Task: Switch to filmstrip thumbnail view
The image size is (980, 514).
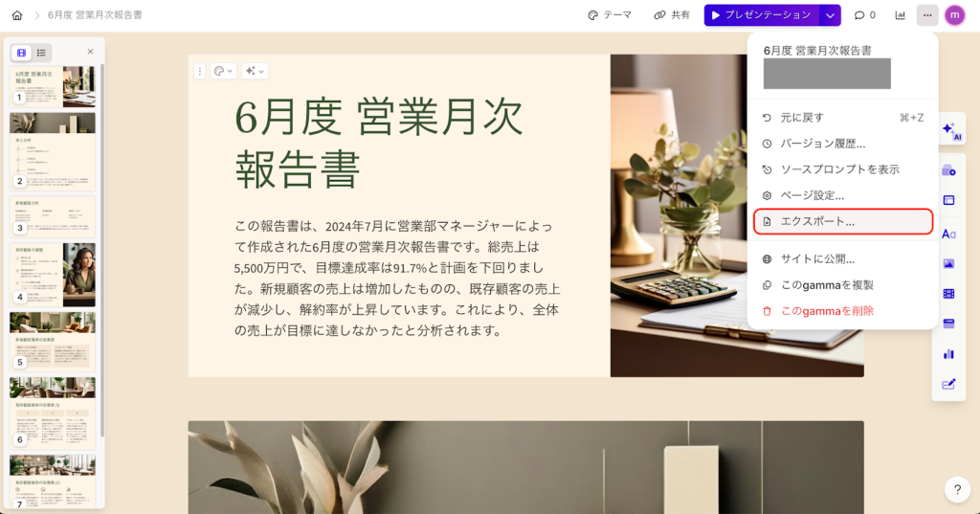Action: [22, 53]
